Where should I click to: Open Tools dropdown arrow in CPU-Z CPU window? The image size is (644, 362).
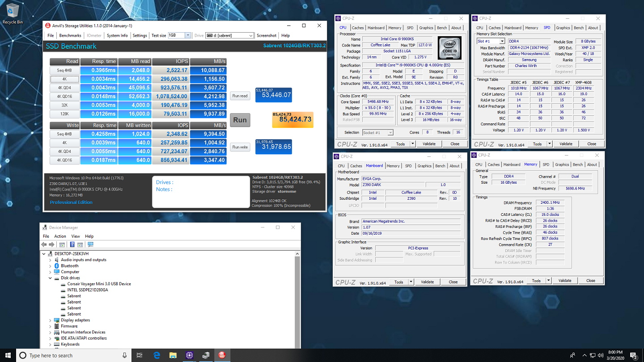pyautogui.click(x=412, y=144)
